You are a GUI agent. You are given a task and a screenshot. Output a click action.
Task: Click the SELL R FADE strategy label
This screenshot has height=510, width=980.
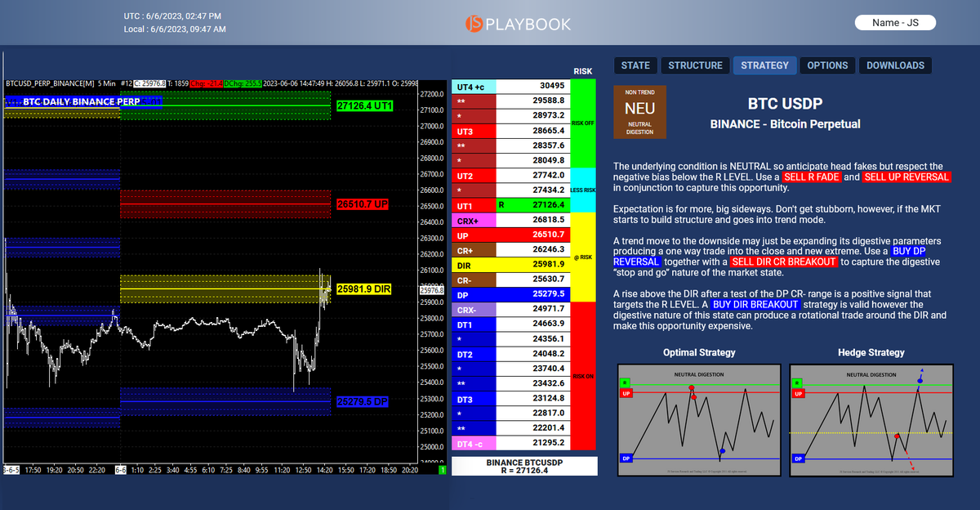811,177
